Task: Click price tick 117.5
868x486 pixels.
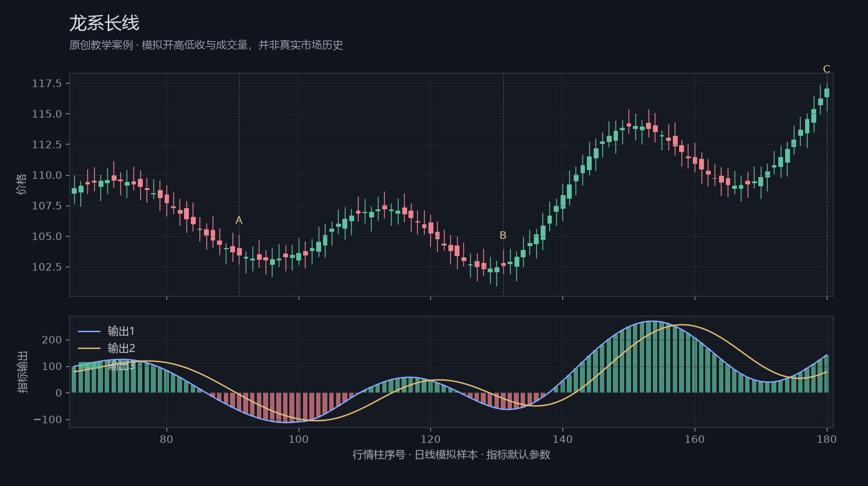Action: click(x=47, y=83)
